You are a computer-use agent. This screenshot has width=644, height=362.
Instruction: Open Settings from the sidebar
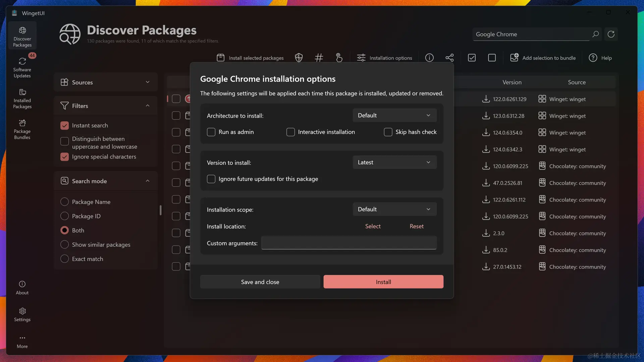[x=22, y=314]
